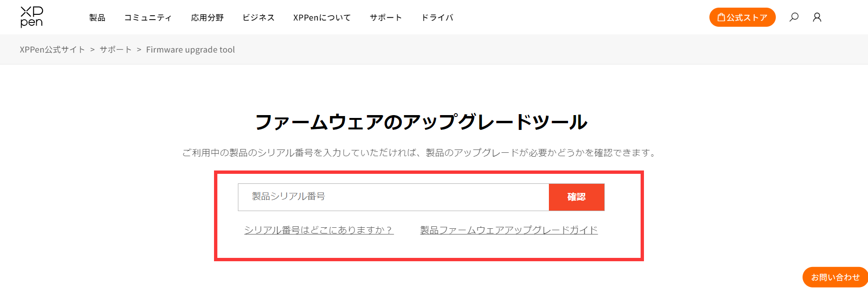Viewport: 868px width, 298px height.
Task: Click サポート breadcrumb link
Action: 116,50
